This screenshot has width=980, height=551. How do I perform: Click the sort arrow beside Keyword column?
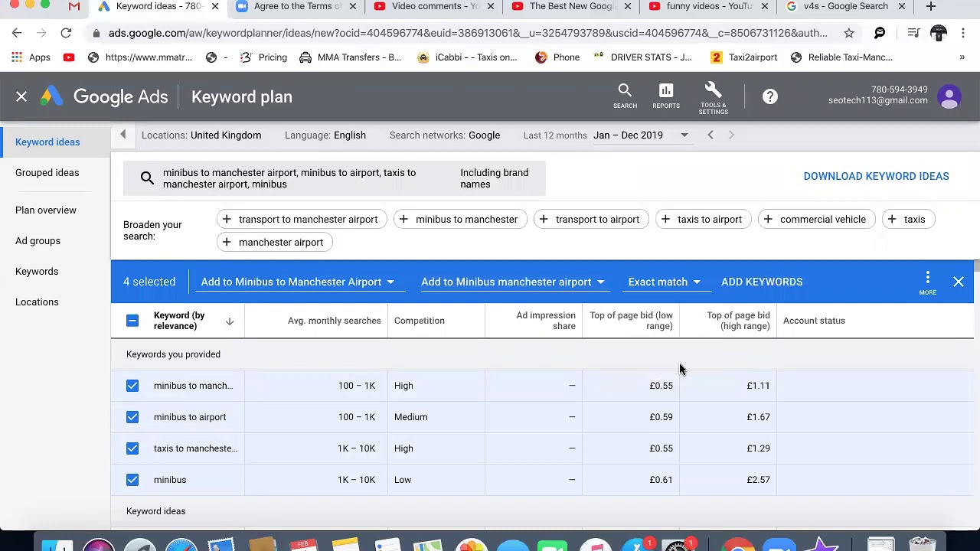(x=229, y=321)
